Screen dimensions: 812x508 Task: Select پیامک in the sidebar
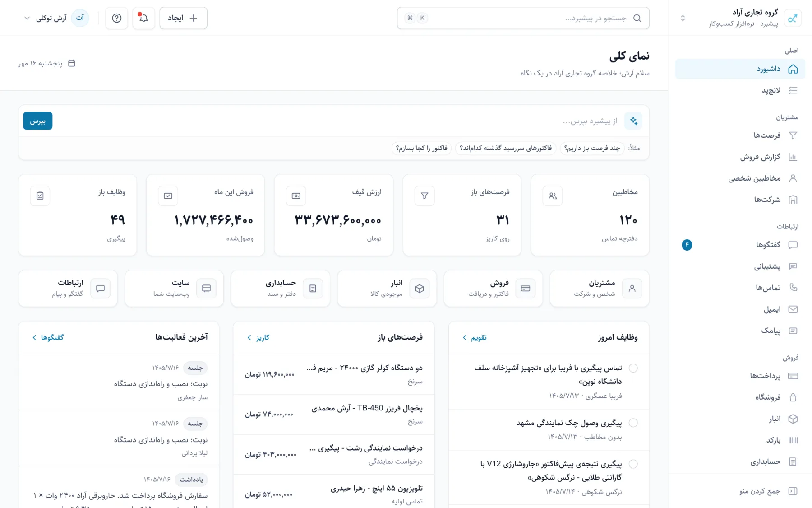740,331
